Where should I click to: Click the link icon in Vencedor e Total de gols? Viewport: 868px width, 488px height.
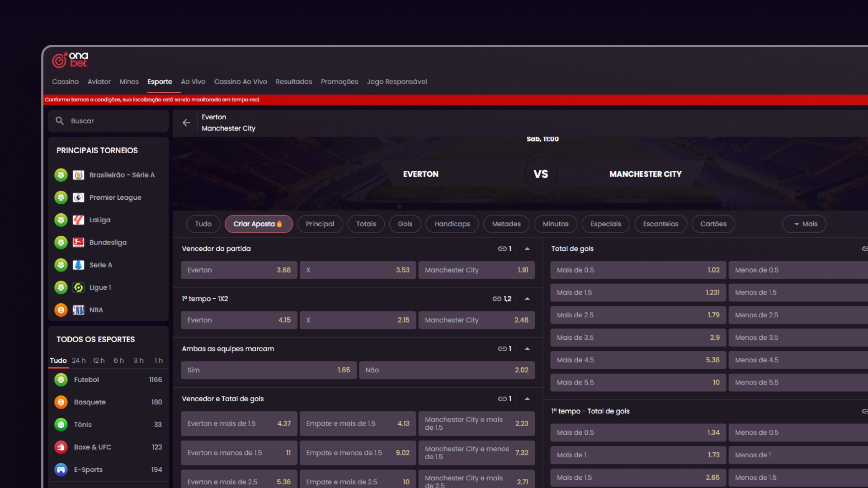(x=502, y=399)
